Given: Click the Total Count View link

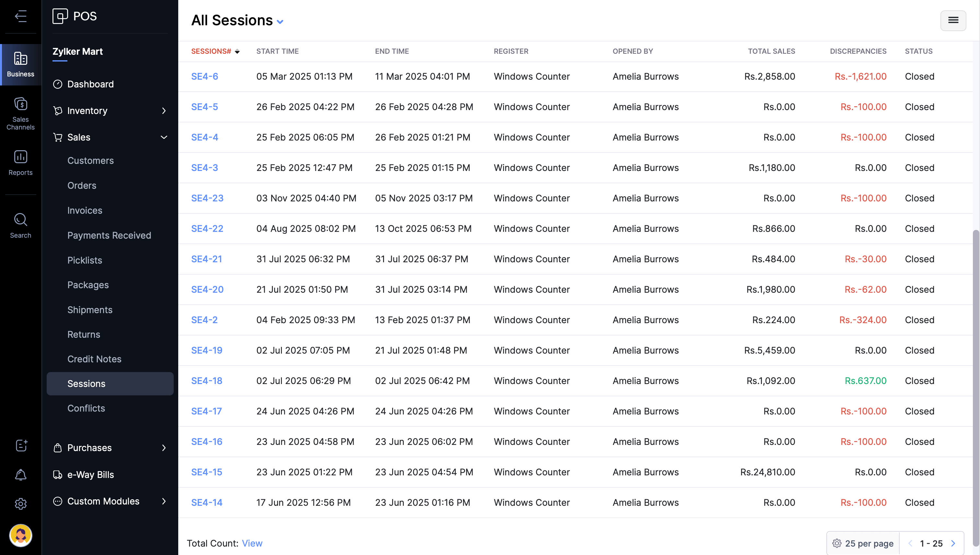Looking at the screenshot, I should (252, 543).
